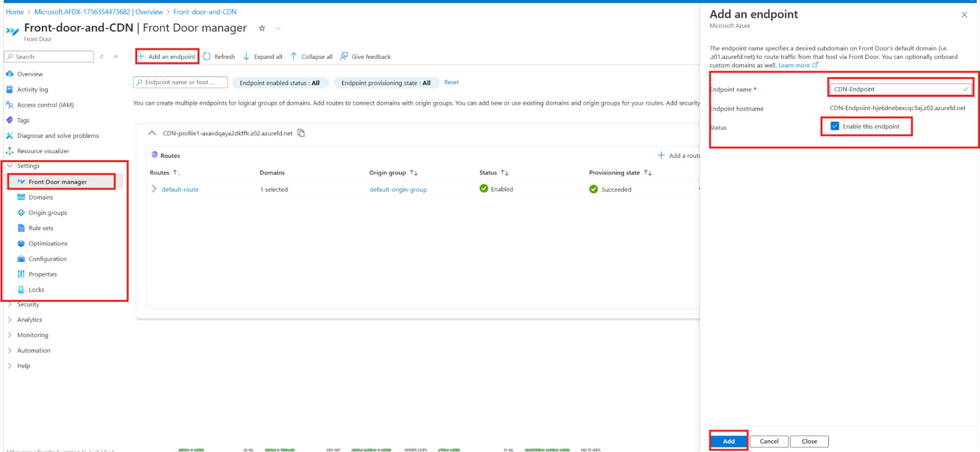Open the Origin groups settings
This screenshot has width=980, height=452.
(x=48, y=212)
